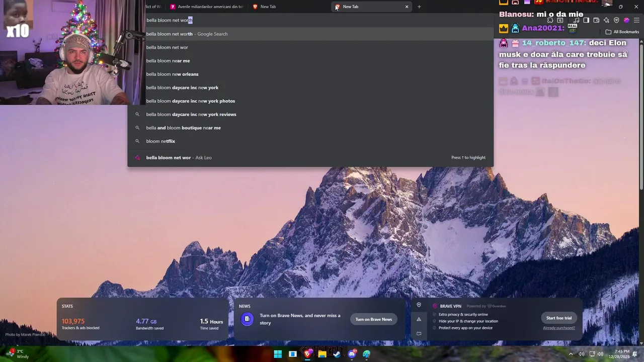Open the Brave extensions puzzle icon

point(550,20)
